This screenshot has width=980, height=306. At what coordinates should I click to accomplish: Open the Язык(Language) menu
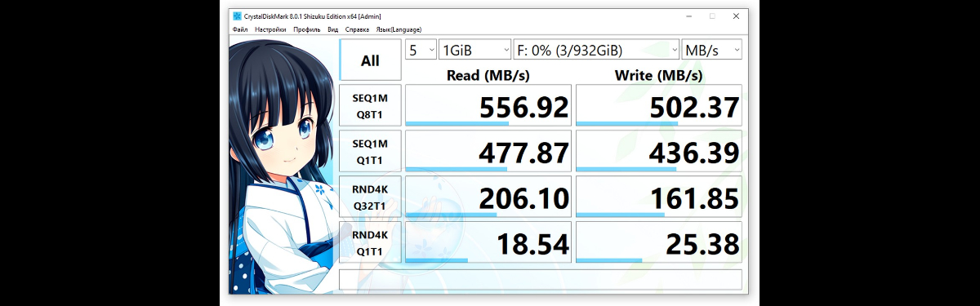[x=399, y=29]
